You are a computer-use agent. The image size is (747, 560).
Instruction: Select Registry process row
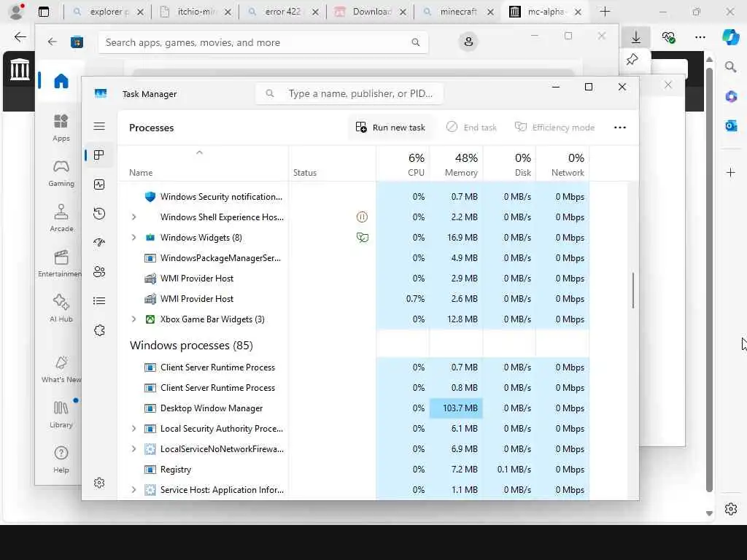coord(354,470)
